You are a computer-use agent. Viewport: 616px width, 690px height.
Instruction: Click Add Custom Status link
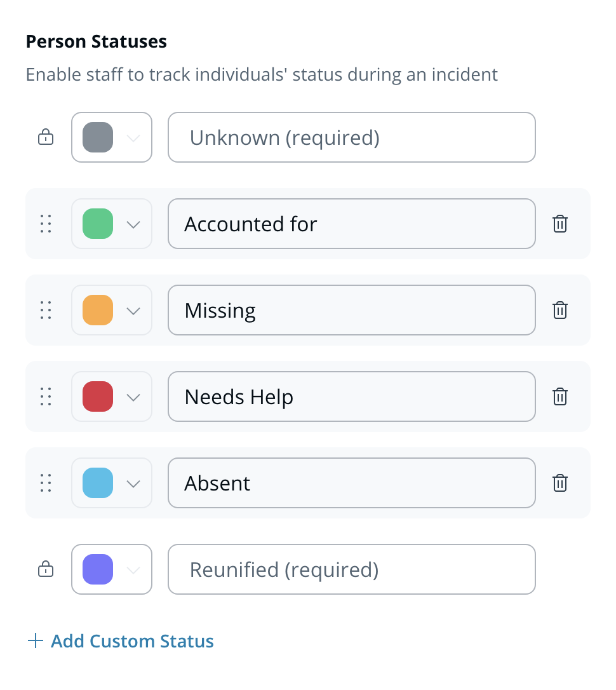(132, 641)
